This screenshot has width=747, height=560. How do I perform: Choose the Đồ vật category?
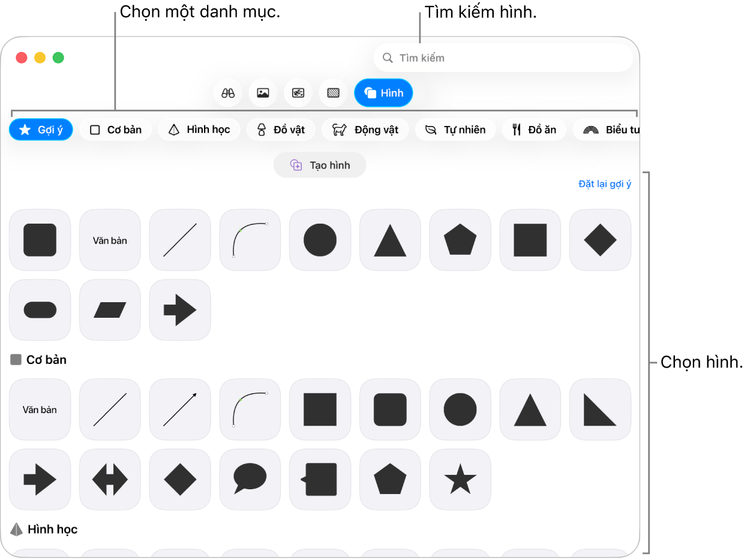click(x=281, y=130)
